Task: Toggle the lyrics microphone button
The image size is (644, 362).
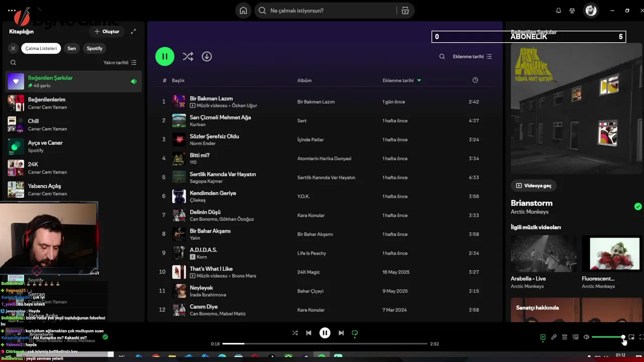Action: (553, 337)
